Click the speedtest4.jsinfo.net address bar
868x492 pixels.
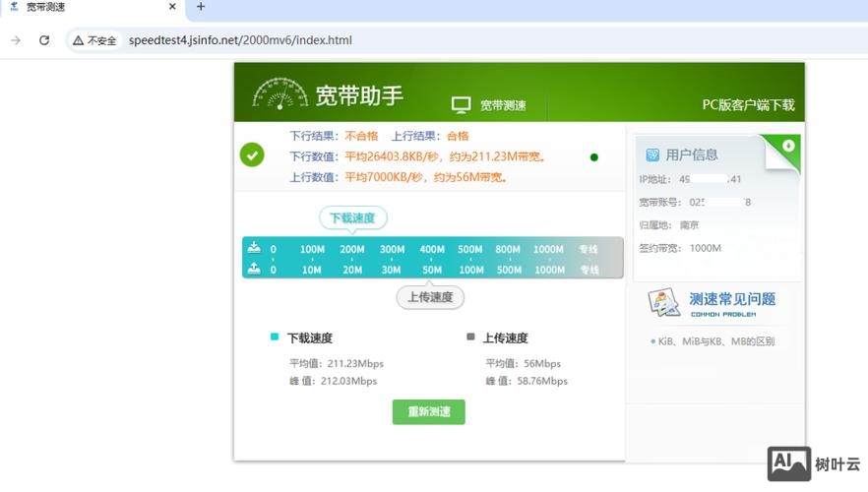(x=240, y=40)
